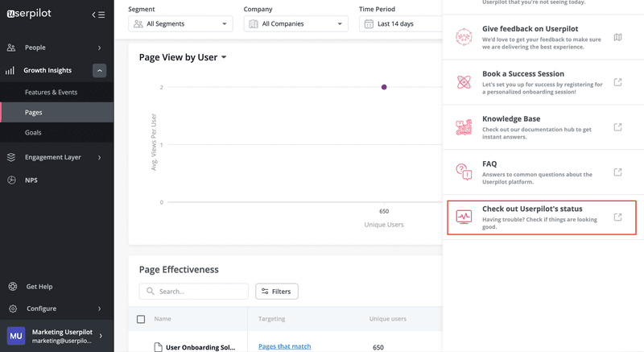Click the Engagement Layer stack icon

pyautogui.click(x=11, y=157)
